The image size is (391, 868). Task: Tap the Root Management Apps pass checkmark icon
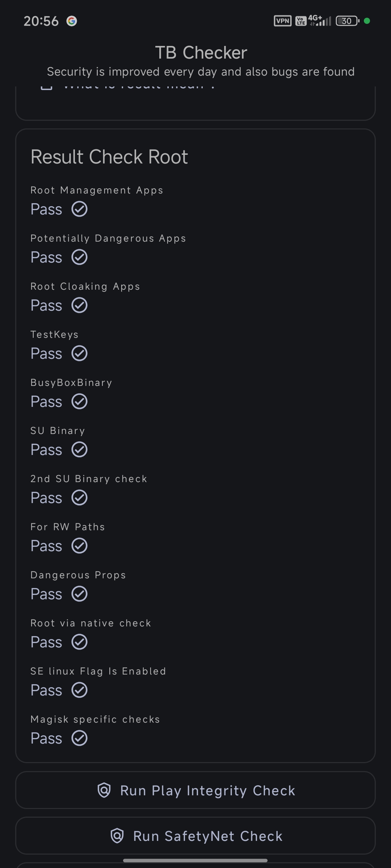79,209
